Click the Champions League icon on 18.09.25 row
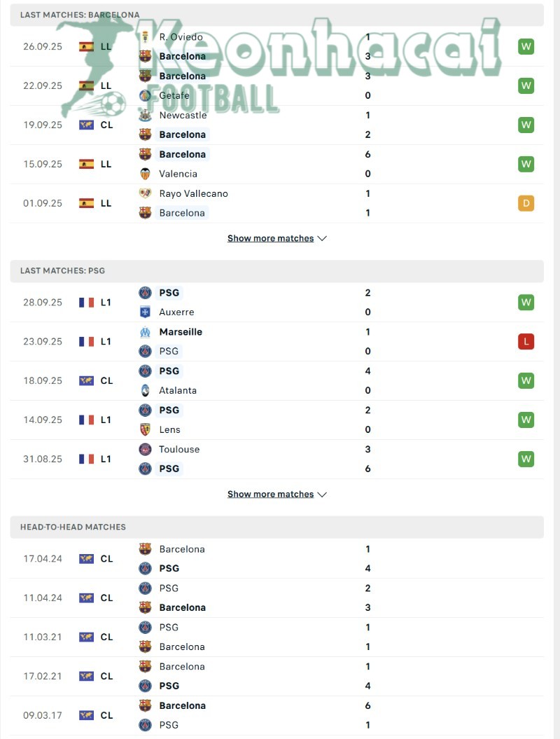 [x=87, y=381]
